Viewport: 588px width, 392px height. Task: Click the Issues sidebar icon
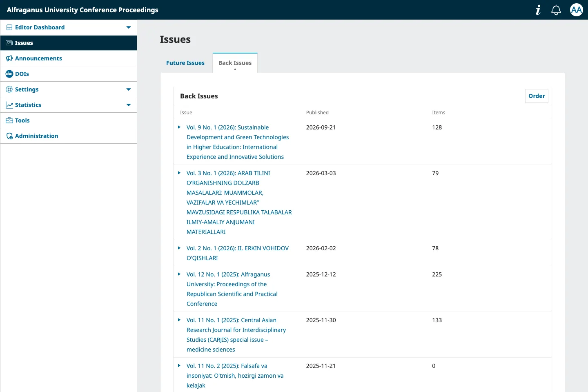click(x=9, y=43)
